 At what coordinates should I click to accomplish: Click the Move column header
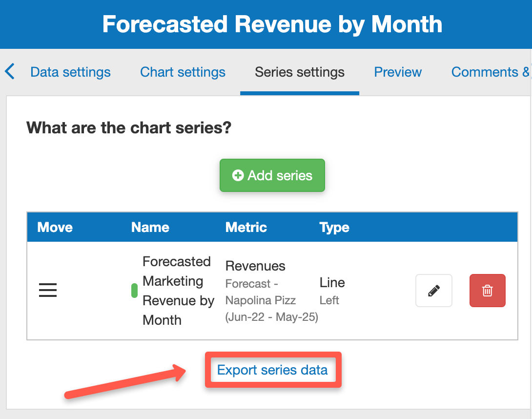click(x=54, y=227)
